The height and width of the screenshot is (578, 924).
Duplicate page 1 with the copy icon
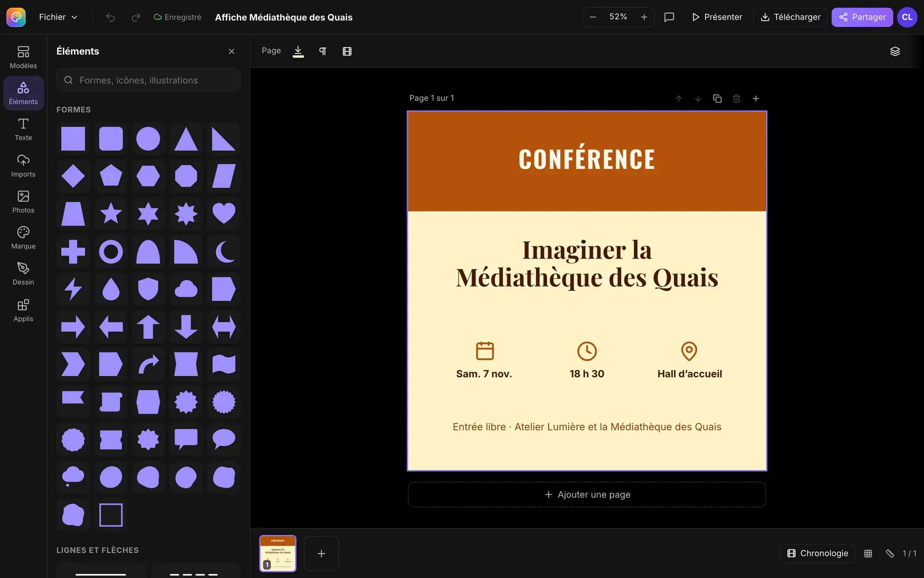click(x=717, y=98)
